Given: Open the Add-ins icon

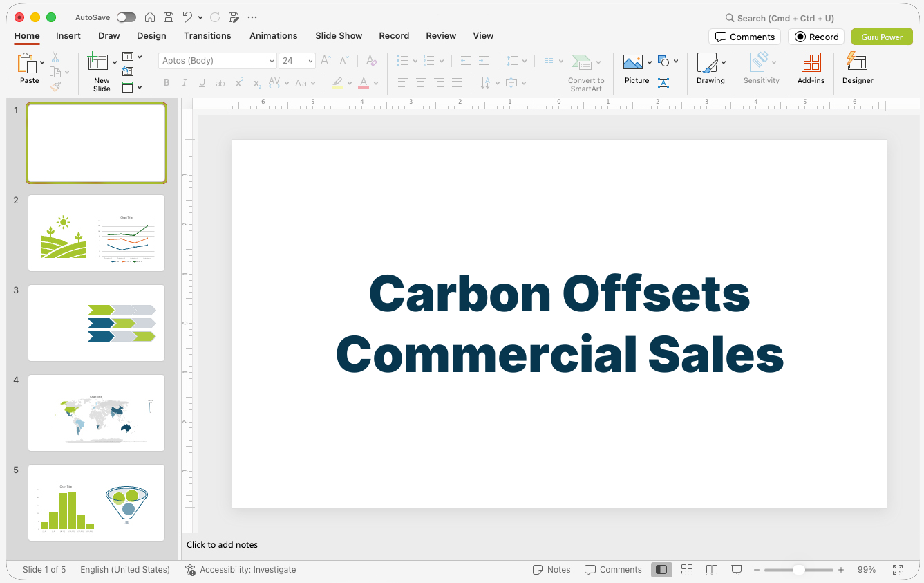Looking at the screenshot, I should [x=811, y=62].
